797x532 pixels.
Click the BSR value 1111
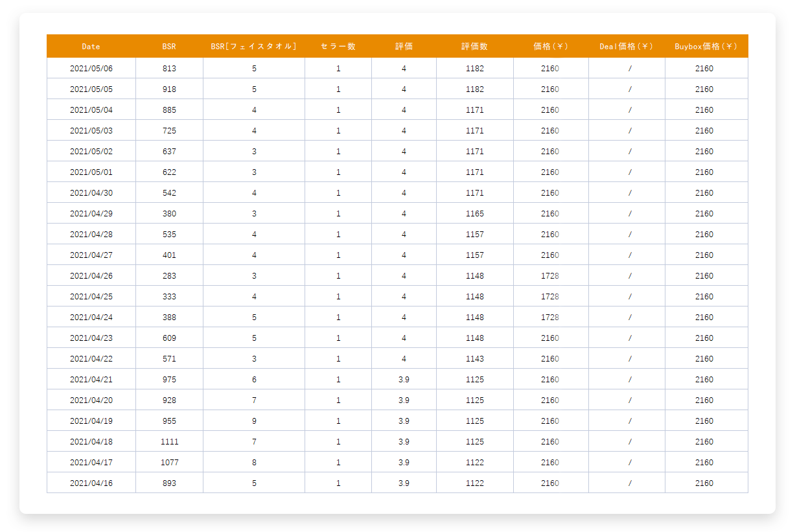(x=169, y=442)
